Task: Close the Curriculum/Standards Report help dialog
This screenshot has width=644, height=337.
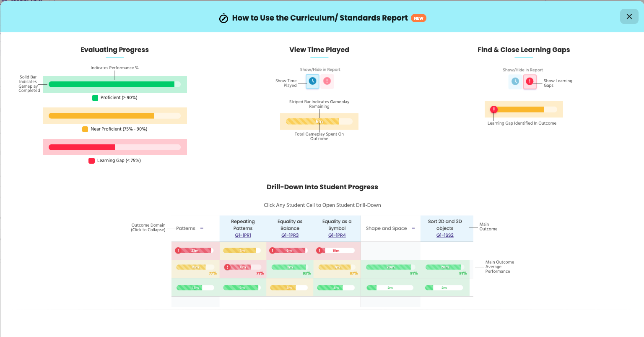Action: (629, 16)
